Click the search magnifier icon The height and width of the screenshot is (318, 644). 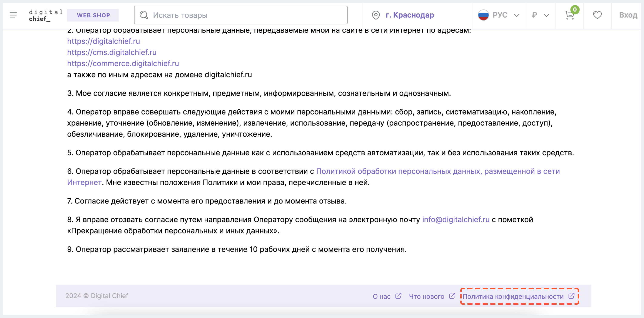tap(144, 15)
